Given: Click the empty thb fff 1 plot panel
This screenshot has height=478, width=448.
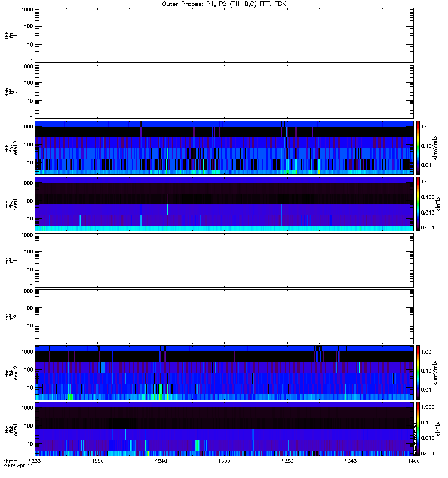Looking at the screenshot, I should tap(225, 35).
